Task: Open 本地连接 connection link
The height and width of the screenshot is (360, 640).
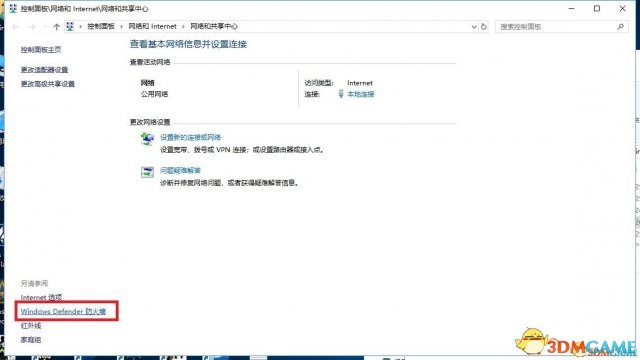Action: click(361, 94)
